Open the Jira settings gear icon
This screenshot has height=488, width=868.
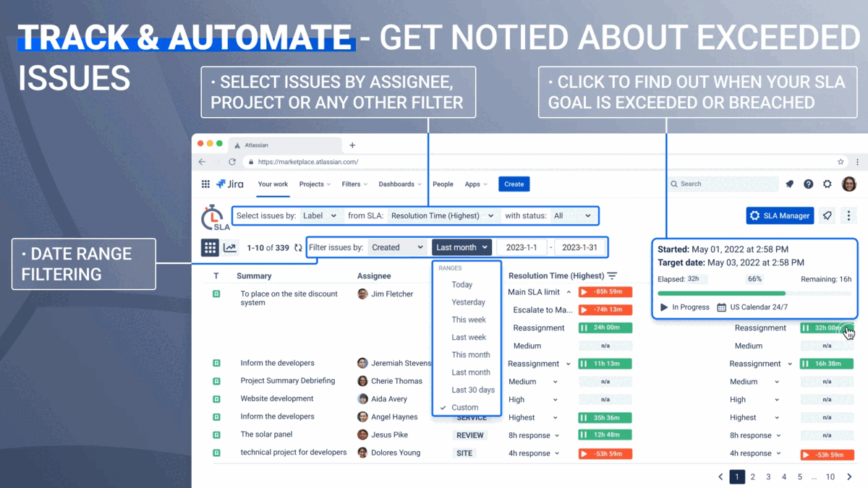[x=827, y=184]
